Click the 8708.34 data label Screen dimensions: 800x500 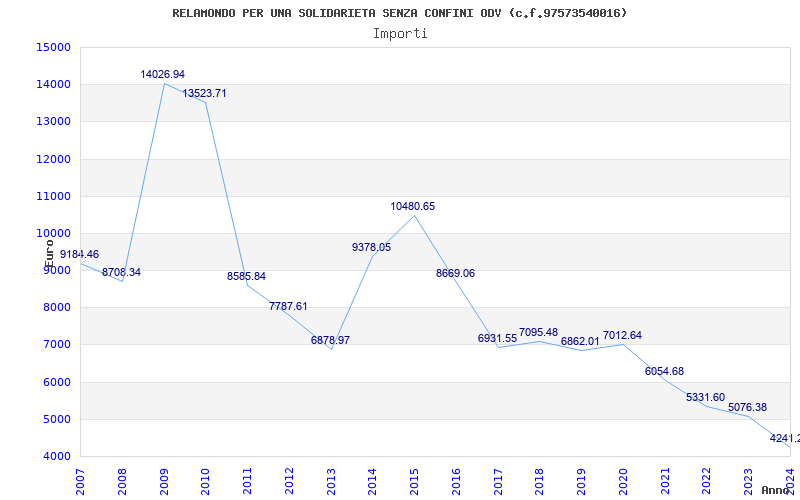click(x=121, y=272)
